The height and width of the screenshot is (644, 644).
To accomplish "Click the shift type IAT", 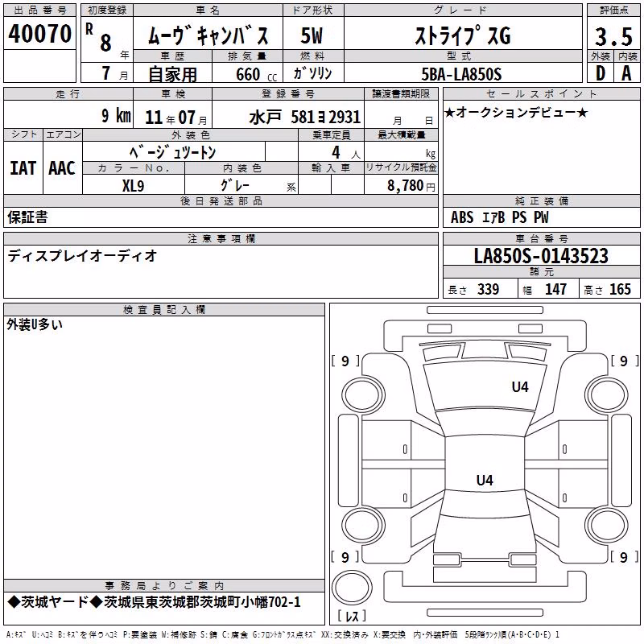I will point(23,168).
